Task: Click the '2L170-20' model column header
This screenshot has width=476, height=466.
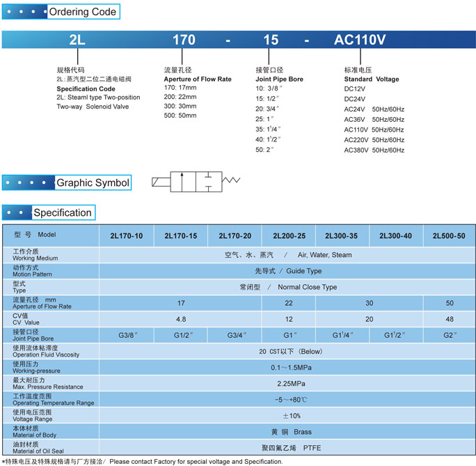Action: coord(235,235)
